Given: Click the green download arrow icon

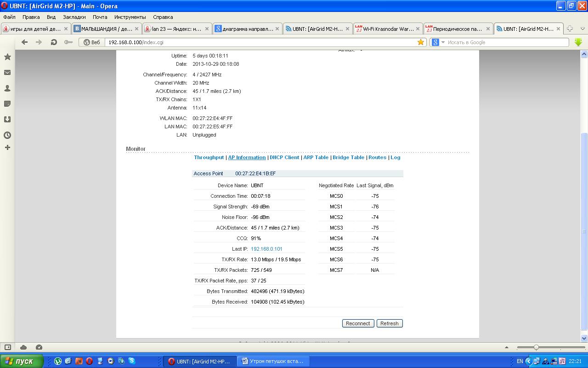Looking at the screenshot, I should [578, 42].
